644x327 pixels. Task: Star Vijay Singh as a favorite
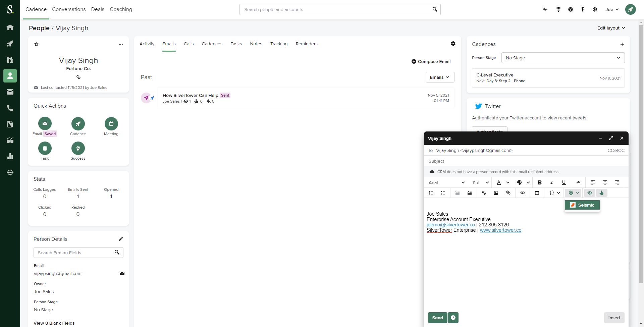coord(36,44)
